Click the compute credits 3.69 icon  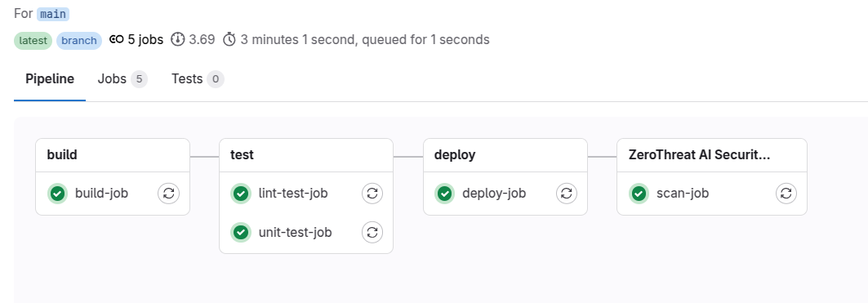coord(178,40)
